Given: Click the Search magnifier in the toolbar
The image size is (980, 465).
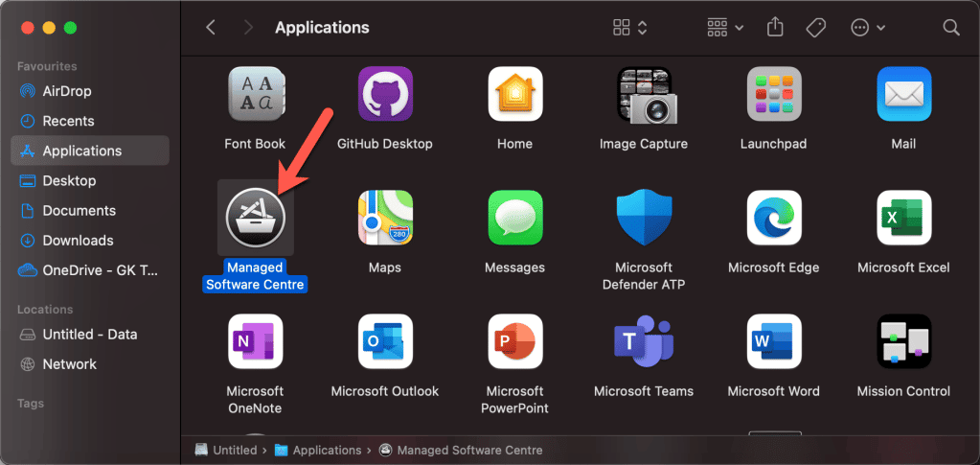Looking at the screenshot, I should pos(950,28).
